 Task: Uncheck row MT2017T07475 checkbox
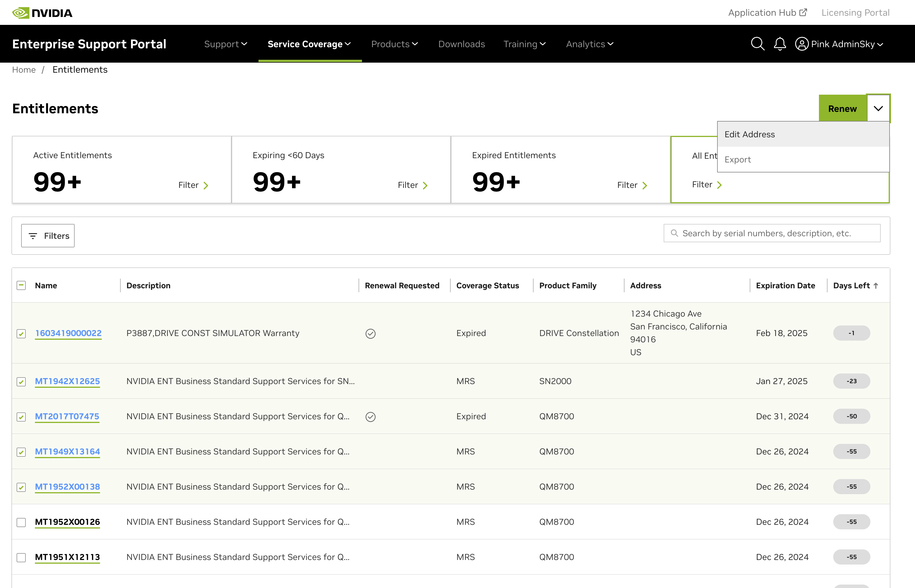pos(21,417)
